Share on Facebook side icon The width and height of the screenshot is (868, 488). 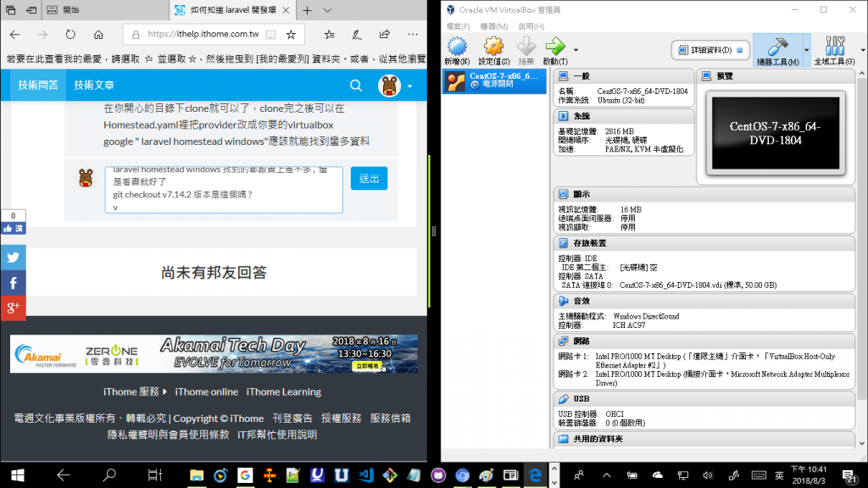tap(14, 283)
